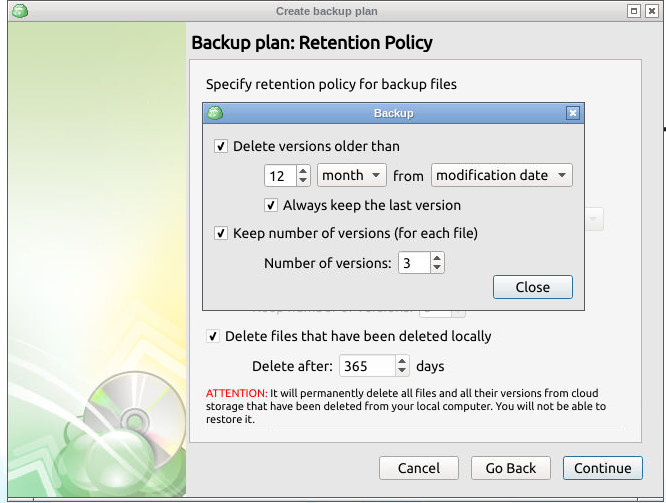Viewport: 666px width, 503px height.
Task: Open the modification date dropdown
Action: 502,175
